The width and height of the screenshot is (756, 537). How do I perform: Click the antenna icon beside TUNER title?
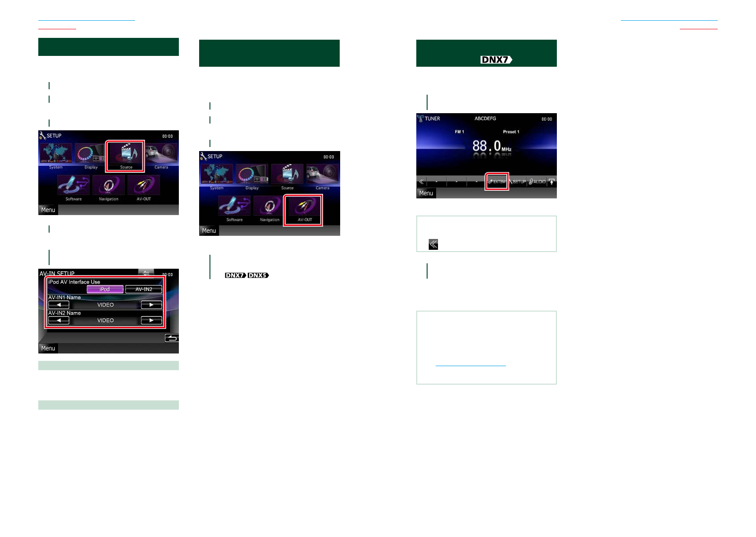click(420, 119)
